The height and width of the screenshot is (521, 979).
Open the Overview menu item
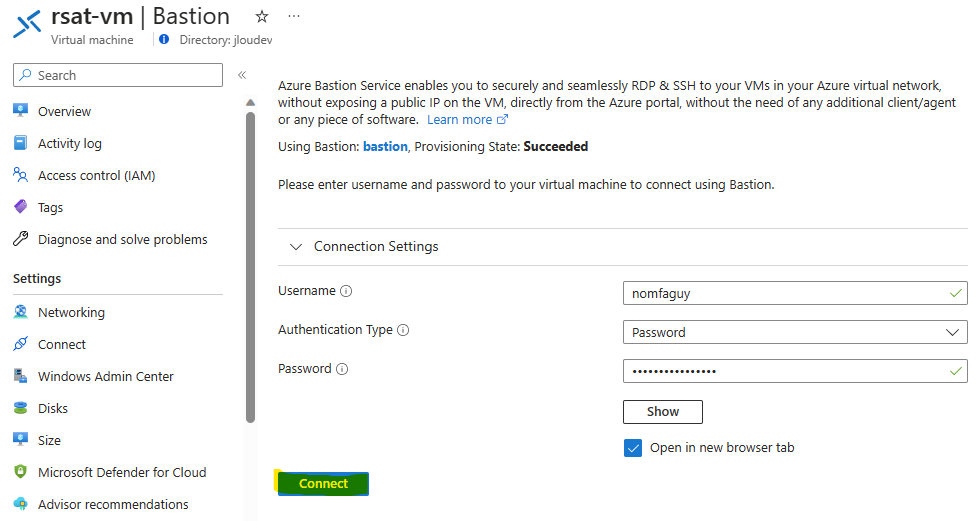[64, 111]
